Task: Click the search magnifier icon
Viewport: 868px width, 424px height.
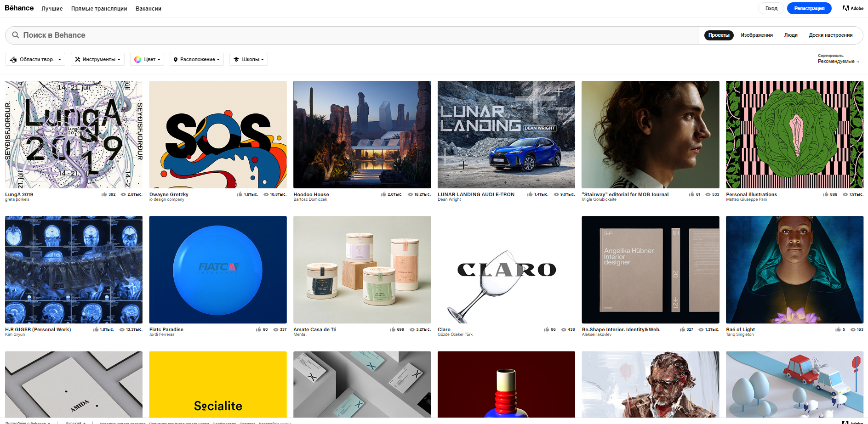Action: 16,35
